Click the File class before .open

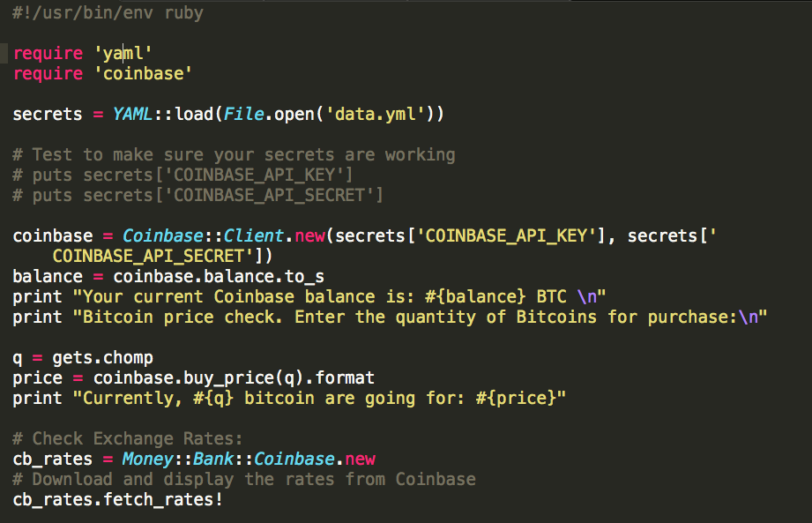(x=243, y=114)
